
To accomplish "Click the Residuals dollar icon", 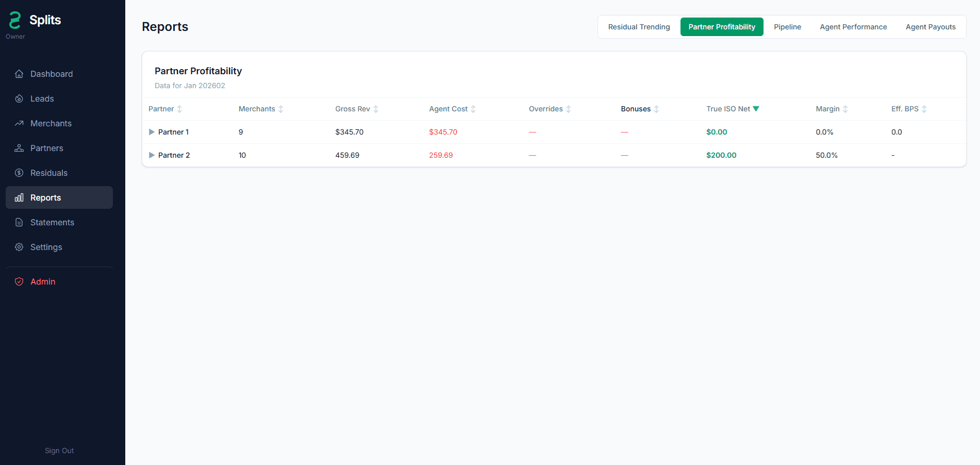I will [19, 173].
